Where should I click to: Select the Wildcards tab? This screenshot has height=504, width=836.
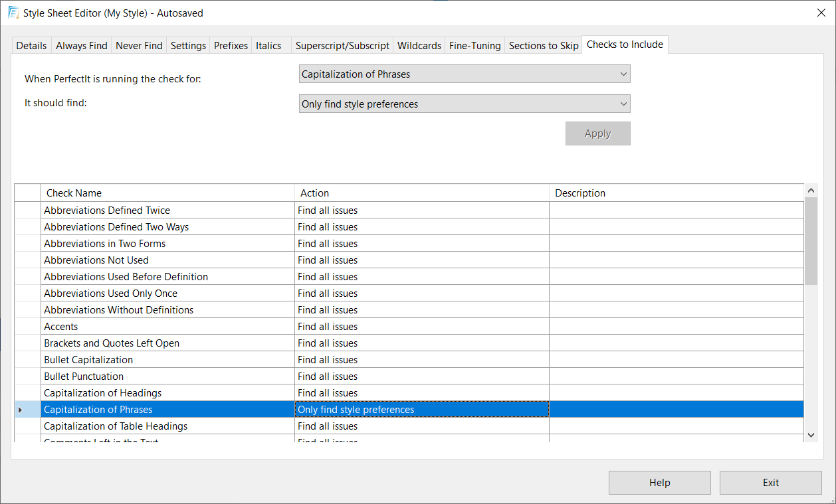pos(419,46)
